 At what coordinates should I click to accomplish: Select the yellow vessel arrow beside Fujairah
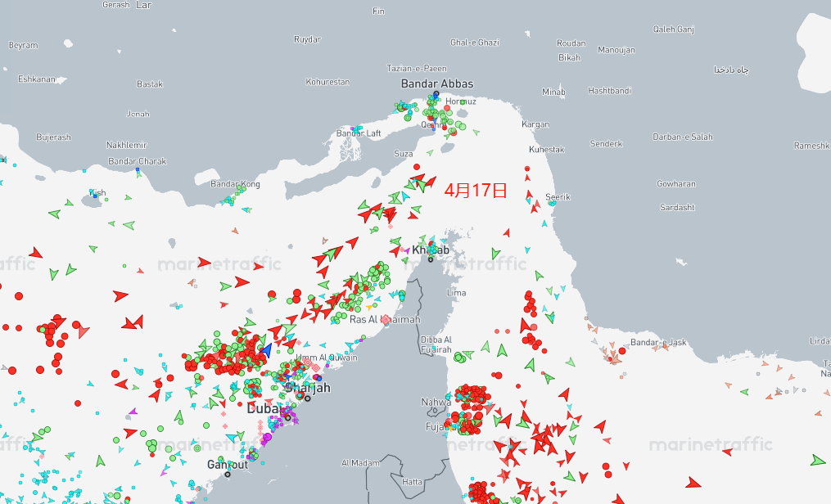click(449, 427)
